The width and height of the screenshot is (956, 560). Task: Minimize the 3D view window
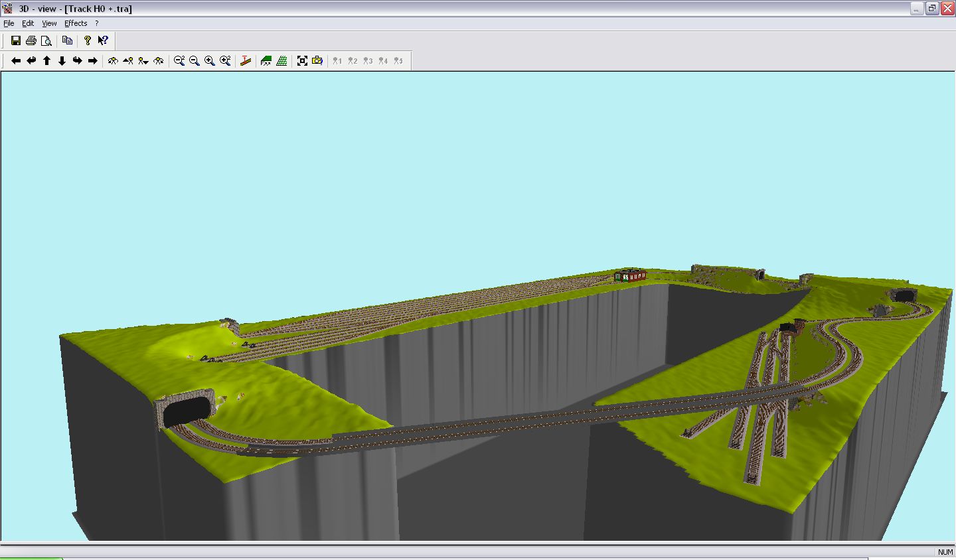click(917, 9)
